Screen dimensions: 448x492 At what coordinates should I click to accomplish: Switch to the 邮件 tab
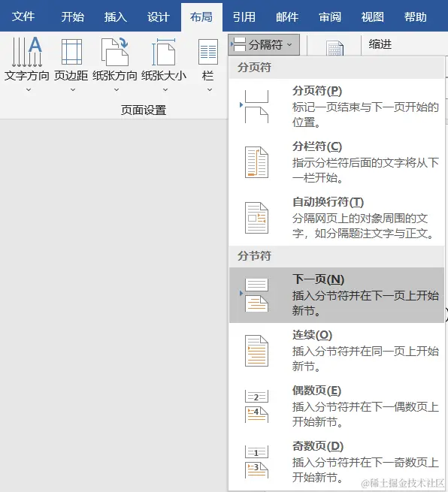coord(287,17)
